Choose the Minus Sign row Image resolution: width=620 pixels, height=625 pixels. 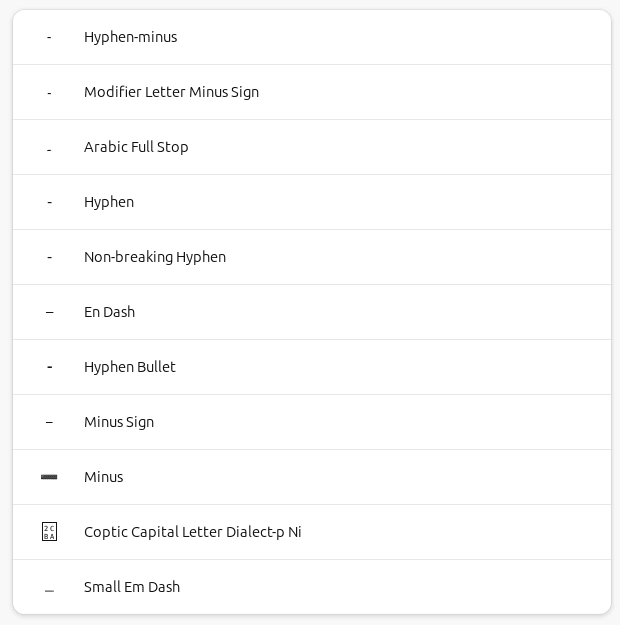click(x=312, y=422)
